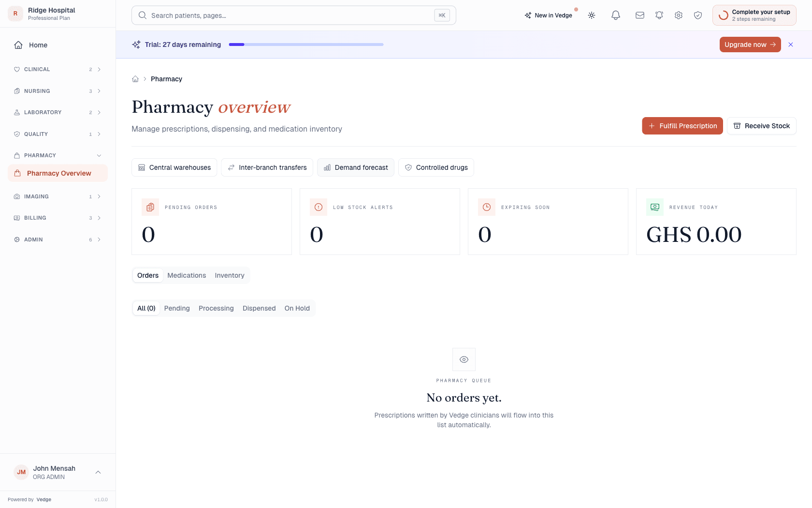This screenshot has height=508, width=812.
Task: Open the bell notifications icon beside the theme toggle
Action: (x=616, y=15)
